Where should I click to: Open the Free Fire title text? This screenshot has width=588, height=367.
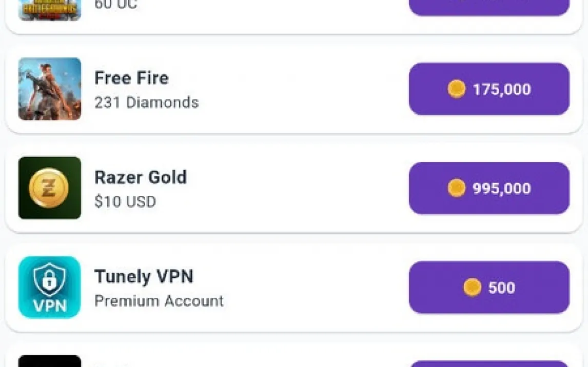(131, 78)
